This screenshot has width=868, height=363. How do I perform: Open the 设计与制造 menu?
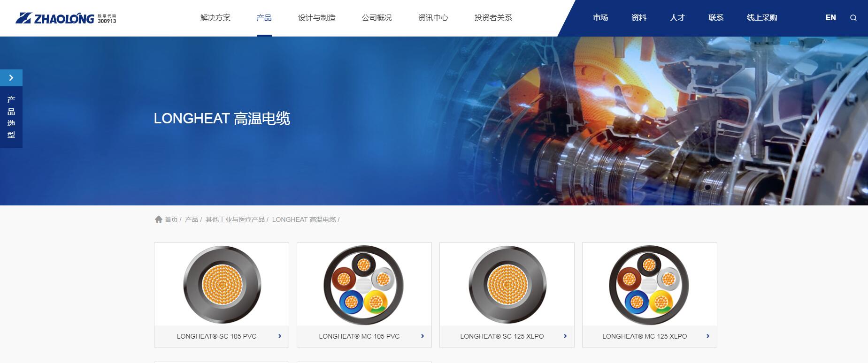pyautogui.click(x=317, y=18)
